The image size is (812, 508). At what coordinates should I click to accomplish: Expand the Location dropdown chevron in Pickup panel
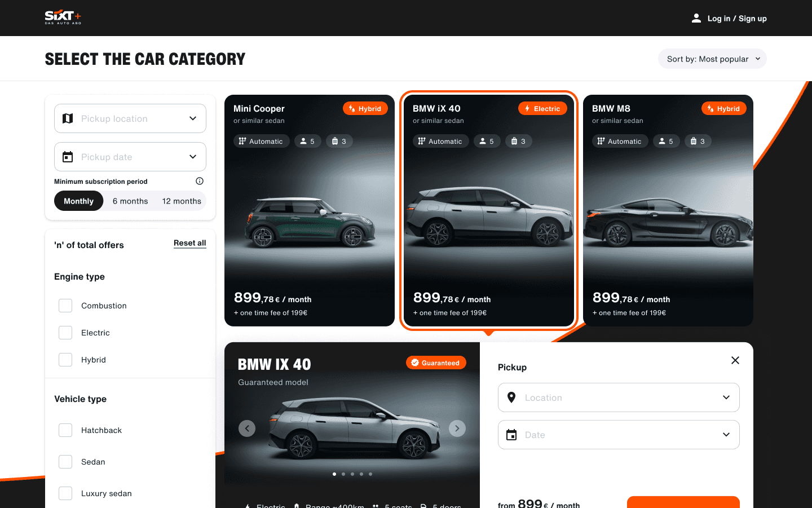click(726, 397)
